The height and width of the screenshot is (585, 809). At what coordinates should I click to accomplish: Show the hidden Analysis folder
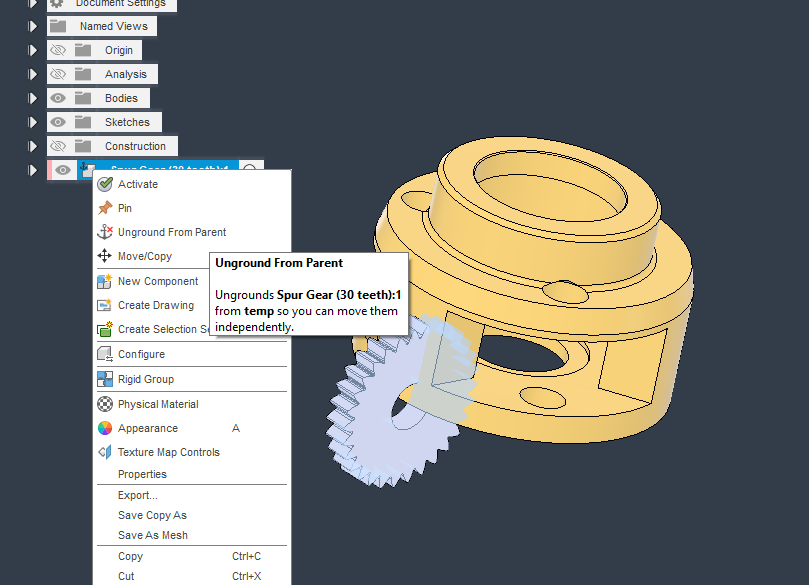58,74
